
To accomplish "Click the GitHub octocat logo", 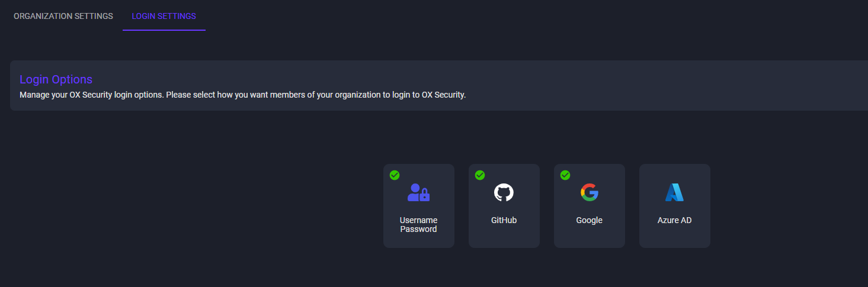I will tap(504, 192).
